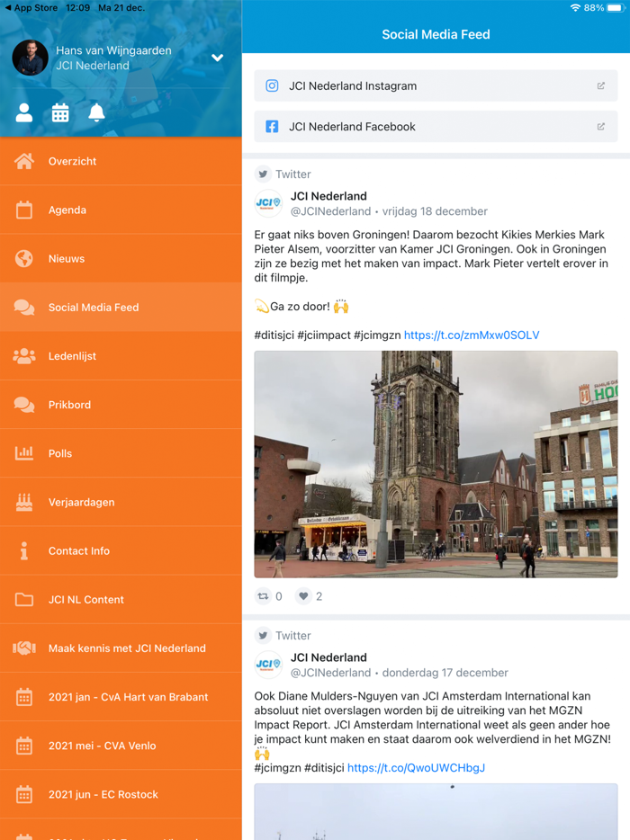Click heart like icon under Groningen tweet
The height and width of the screenshot is (840, 630).
coord(303,596)
